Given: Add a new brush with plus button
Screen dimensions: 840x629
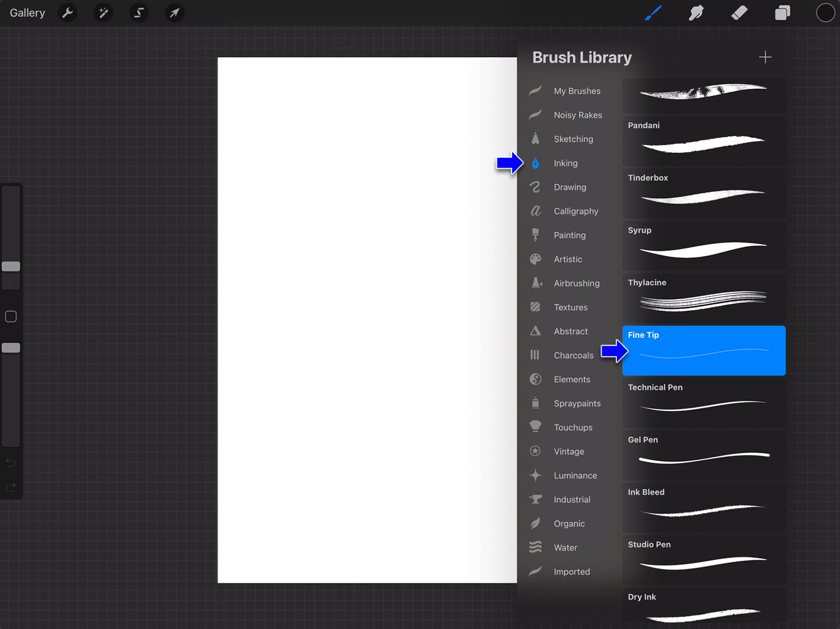Looking at the screenshot, I should 765,57.
